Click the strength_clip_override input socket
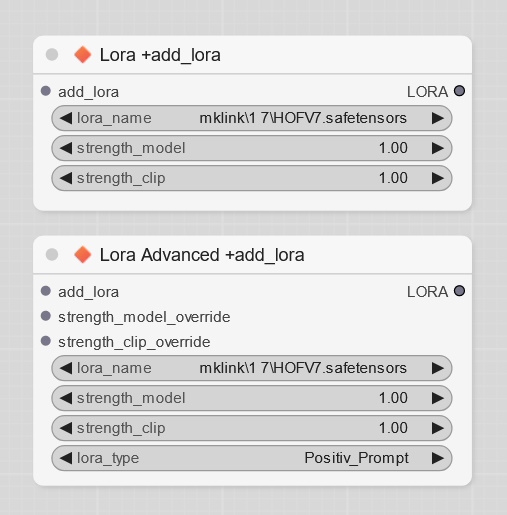The width and height of the screenshot is (507, 515). coord(46,341)
